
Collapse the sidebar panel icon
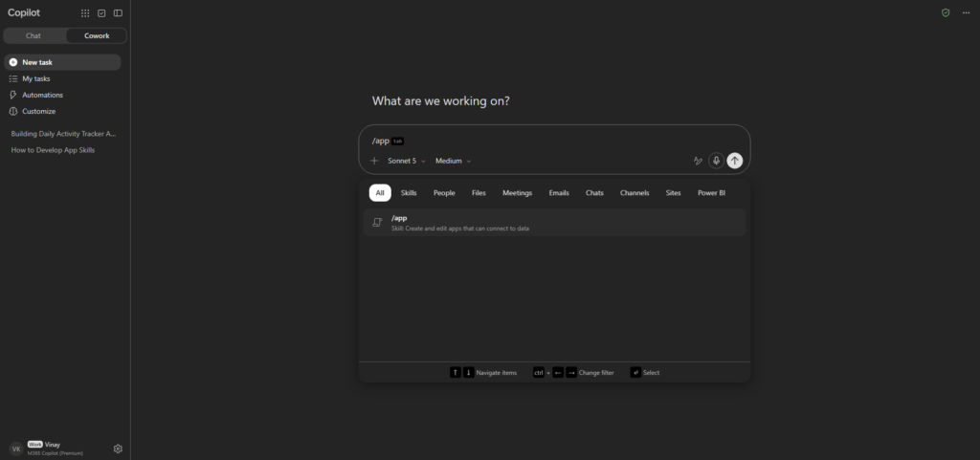[118, 13]
